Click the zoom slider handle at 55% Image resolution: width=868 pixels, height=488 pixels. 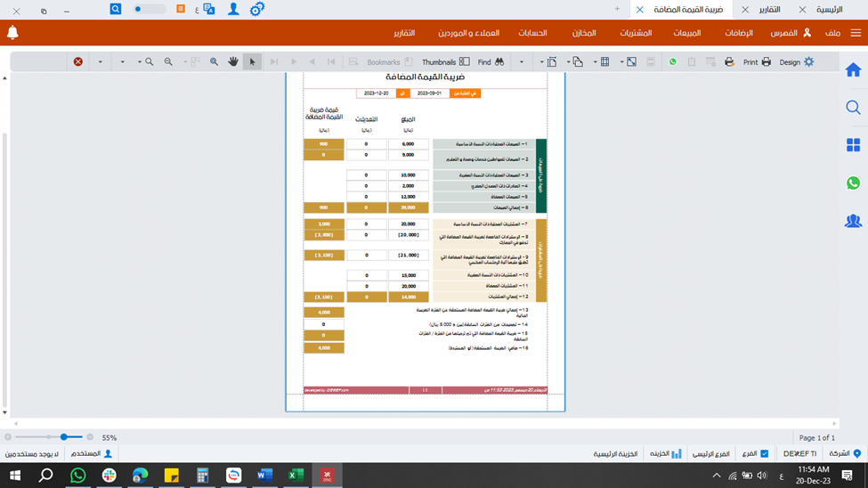[64, 437]
